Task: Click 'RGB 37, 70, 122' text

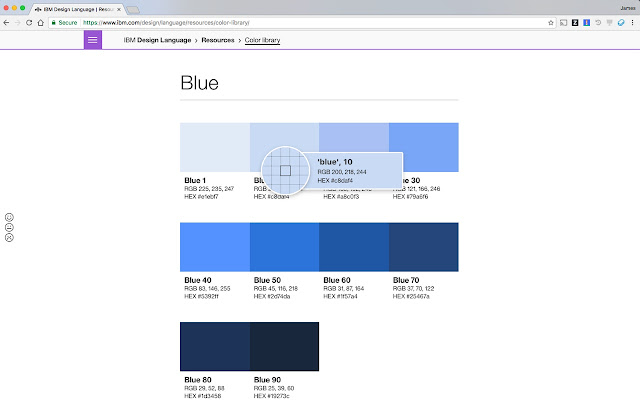Action: pos(413,288)
